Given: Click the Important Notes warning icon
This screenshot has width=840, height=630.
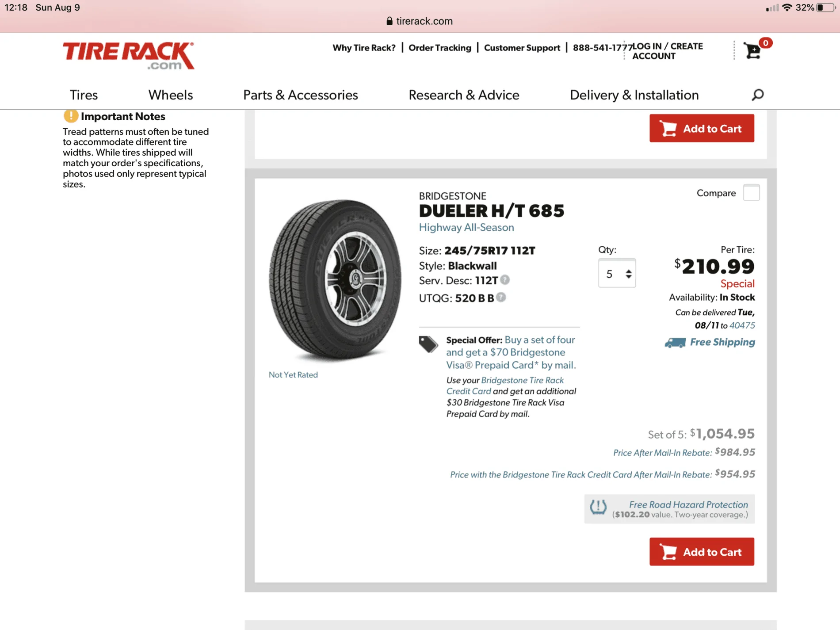Looking at the screenshot, I should pyautogui.click(x=70, y=116).
